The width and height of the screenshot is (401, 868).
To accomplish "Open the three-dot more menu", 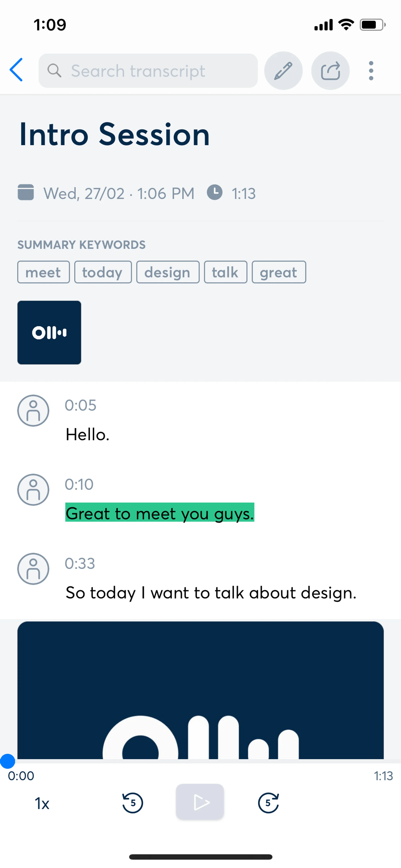I will (371, 71).
